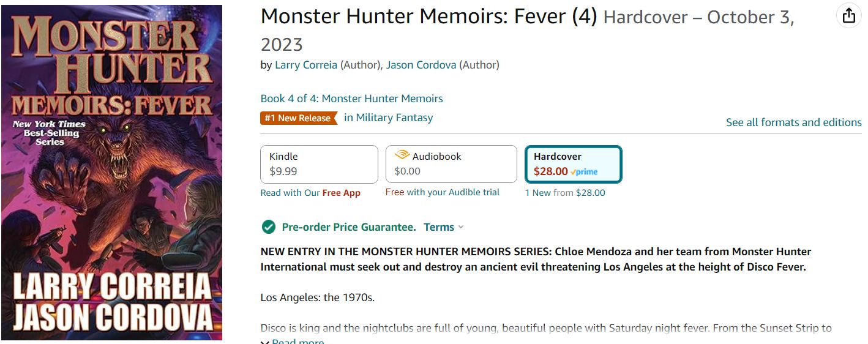Expand the description with Read more

coord(297,342)
